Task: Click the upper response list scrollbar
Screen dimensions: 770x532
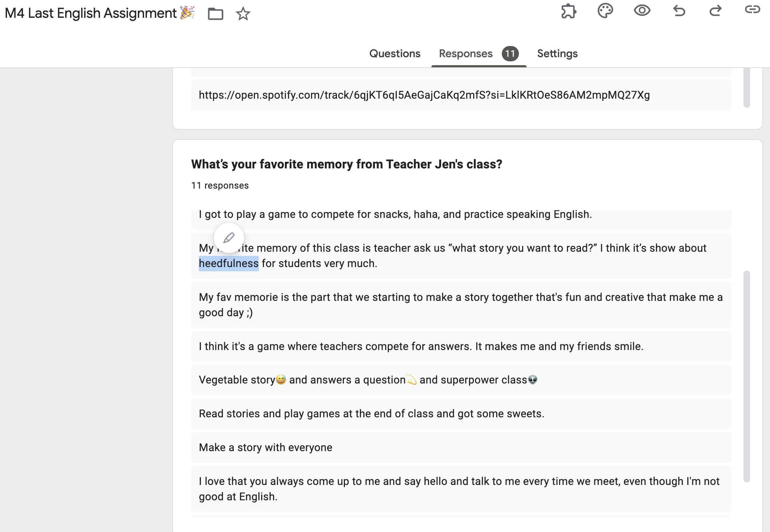Action: [x=746, y=88]
